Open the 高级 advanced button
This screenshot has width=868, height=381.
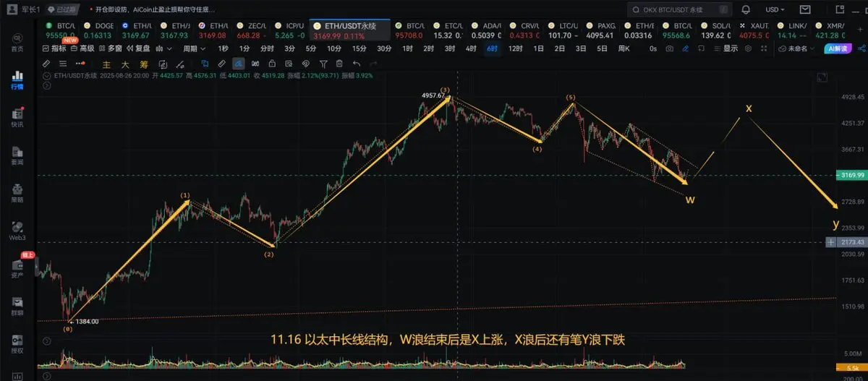82,48
